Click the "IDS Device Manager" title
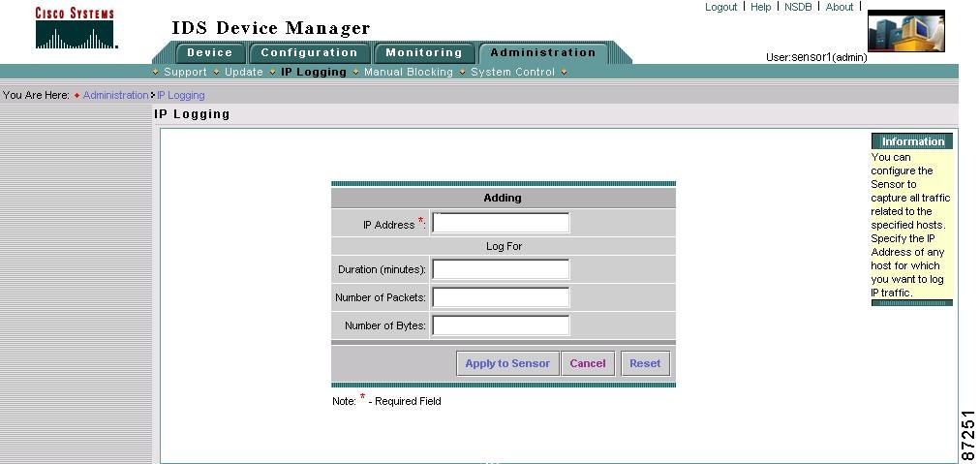 [x=271, y=28]
